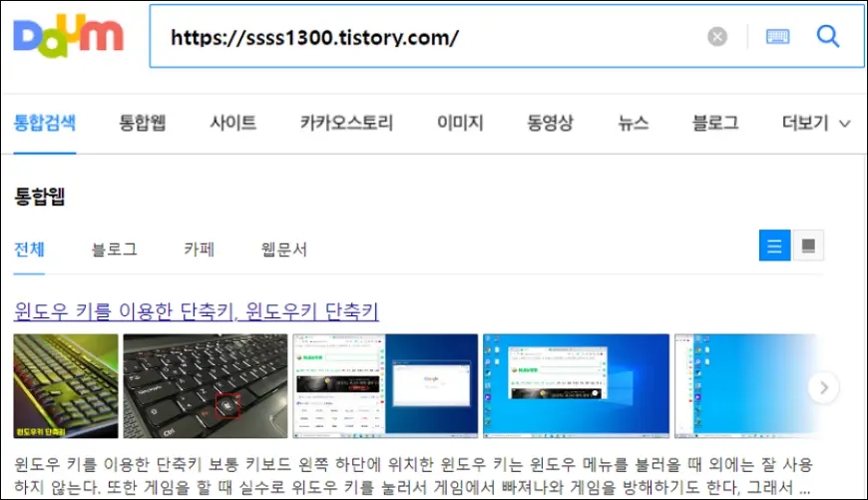
Task: Open the 동영상 tab
Action: coord(550,124)
